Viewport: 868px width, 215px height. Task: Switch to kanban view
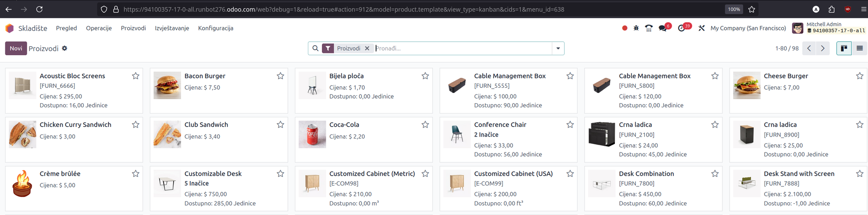pos(844,48)
